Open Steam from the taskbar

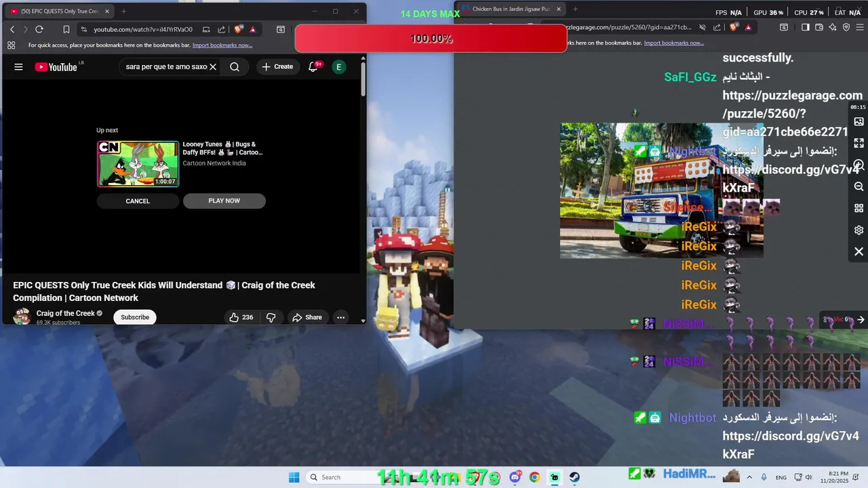pyautogui.click(x=574, y=477)
